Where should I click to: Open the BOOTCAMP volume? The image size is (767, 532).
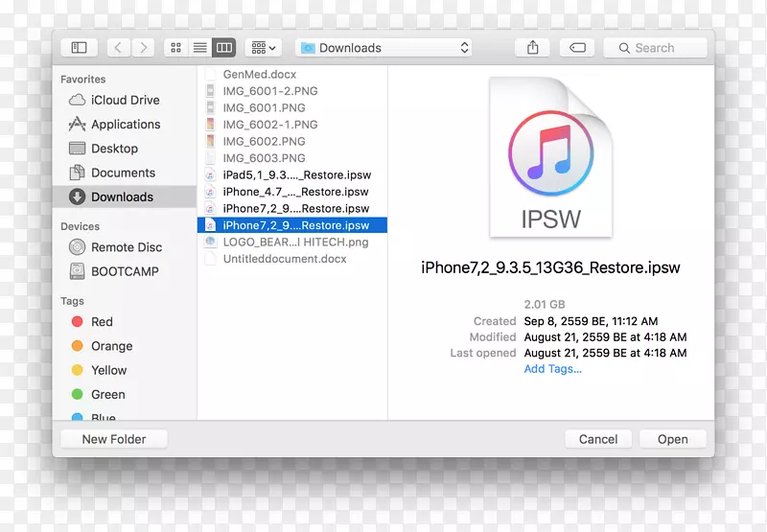click(125, 271)
